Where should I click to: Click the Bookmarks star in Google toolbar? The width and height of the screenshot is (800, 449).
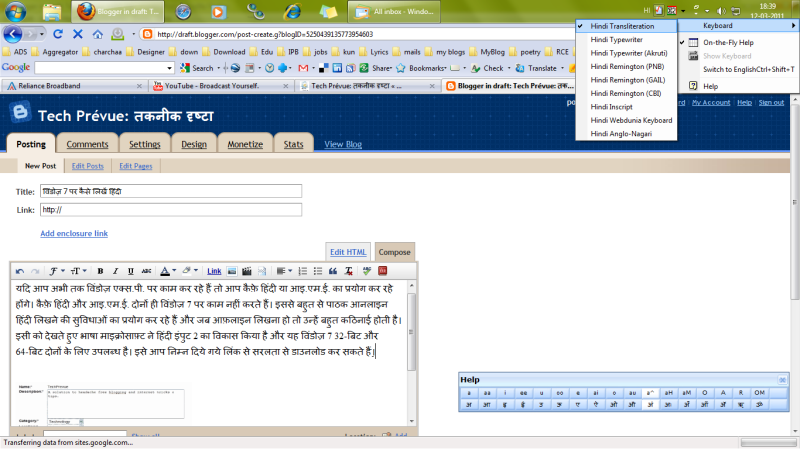tap(401, 68)
